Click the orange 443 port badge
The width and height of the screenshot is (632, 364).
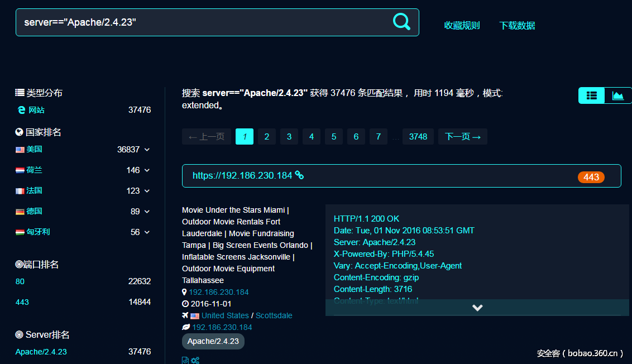tap(591, 177)
